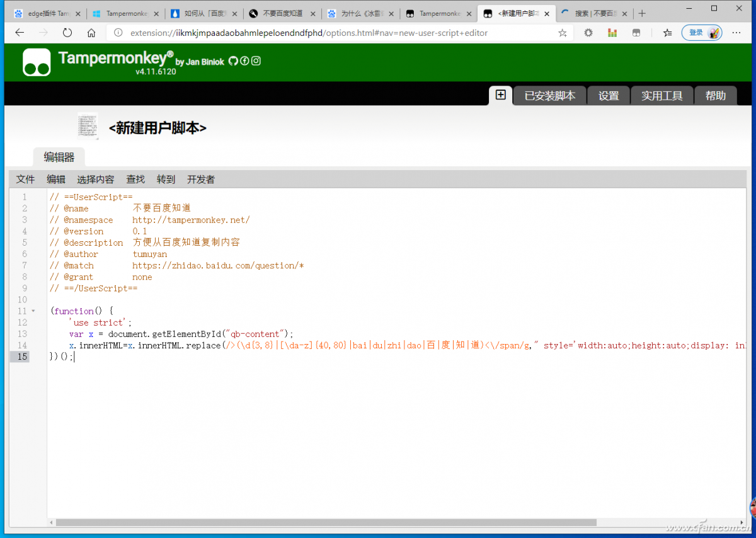Viewport: 756px width, 538px height.
Task: Open Jan Biniok's GitHub icon link
Action: click(x=232, y=61)
